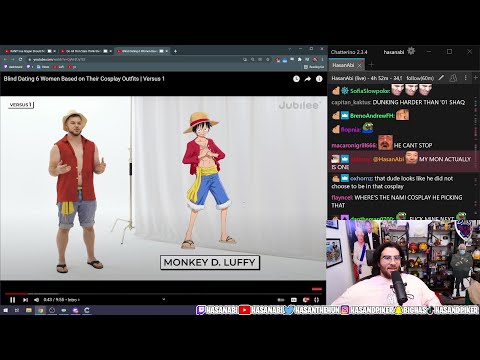Click the Chrome taskbar icon
480x360 pixels.
pyautogui.click(x=40, y=310)
